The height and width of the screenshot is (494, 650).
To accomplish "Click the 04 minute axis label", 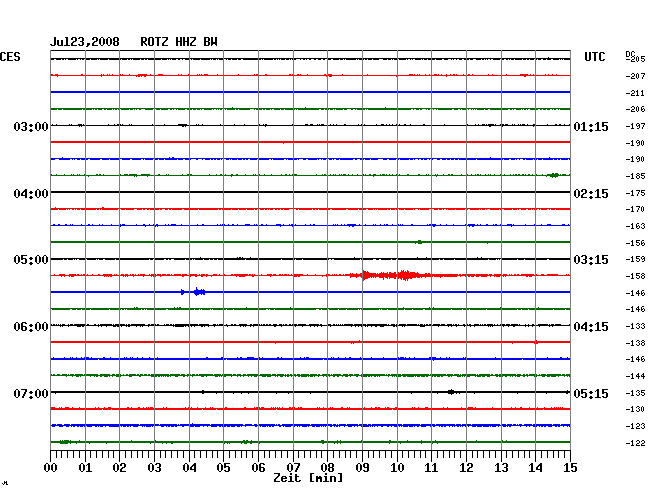I will click(189, 468).
